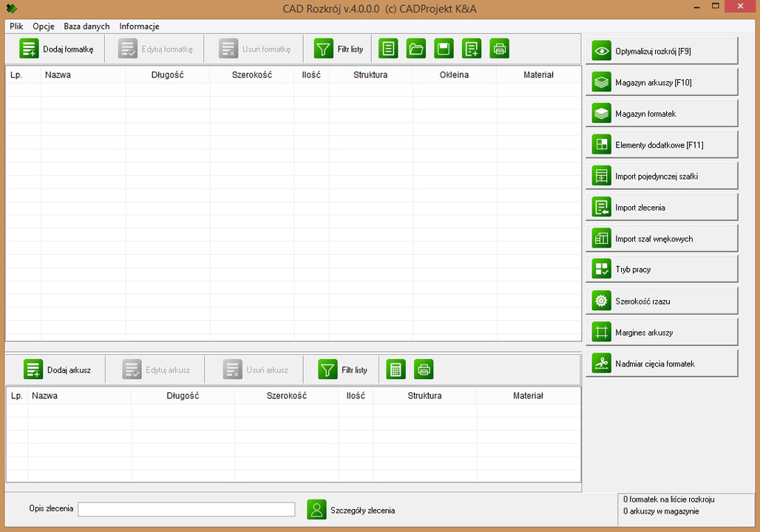The image size is (760, 532).
Task: Open the Baza danych menu
Action: (86, 26)
